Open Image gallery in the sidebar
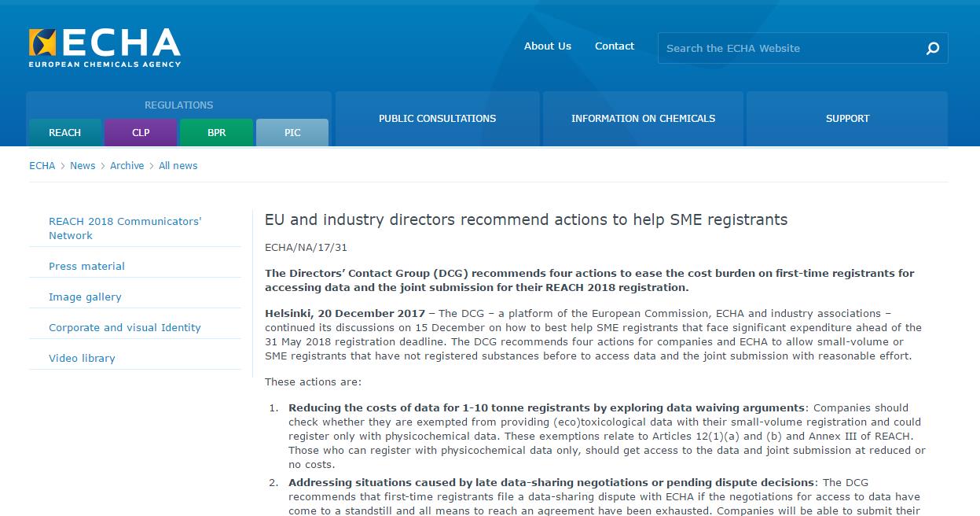 tap(85, 297)
